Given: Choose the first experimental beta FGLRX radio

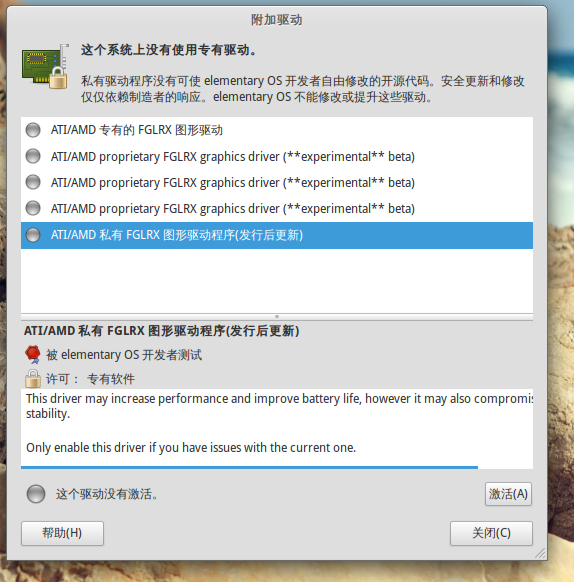Looking at the screenshot, I should [33, 156].
